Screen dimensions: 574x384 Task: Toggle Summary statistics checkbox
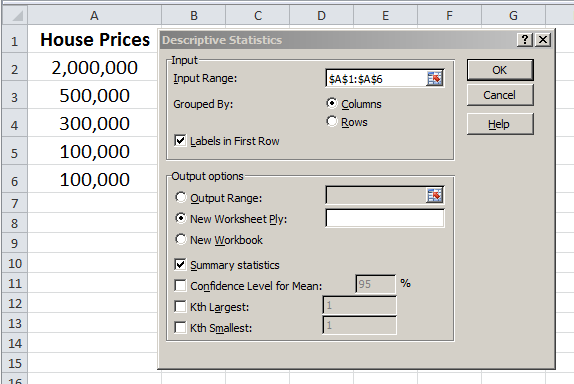(x=180, y=264)
